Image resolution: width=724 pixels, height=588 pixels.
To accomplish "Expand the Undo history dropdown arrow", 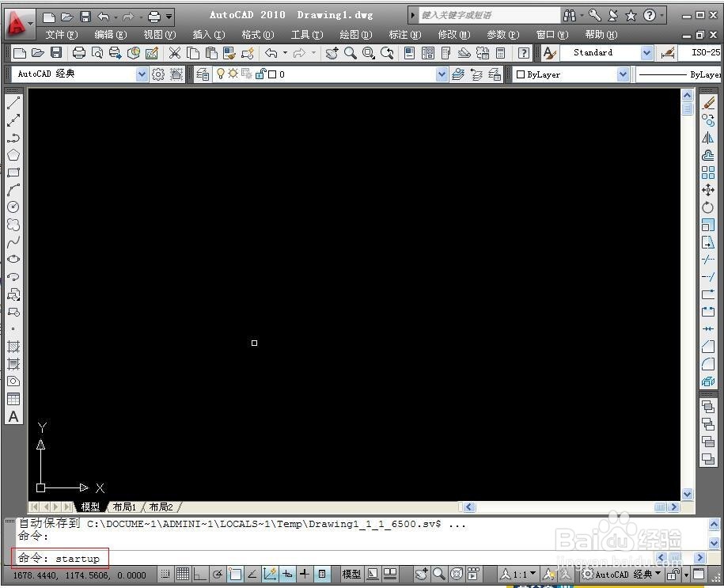I will point(285,53).
